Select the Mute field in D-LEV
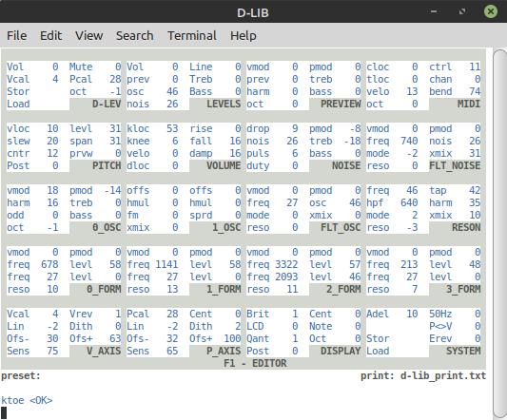The height and width of the screenshot is (420, 507). point(95,67)
